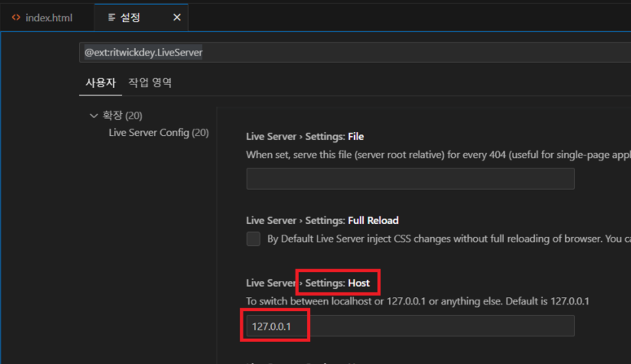The height and width of the screenshot is (364, 631).
Task: Select the Live Server › Settings: Host heading
Action: tap(308, 283)
